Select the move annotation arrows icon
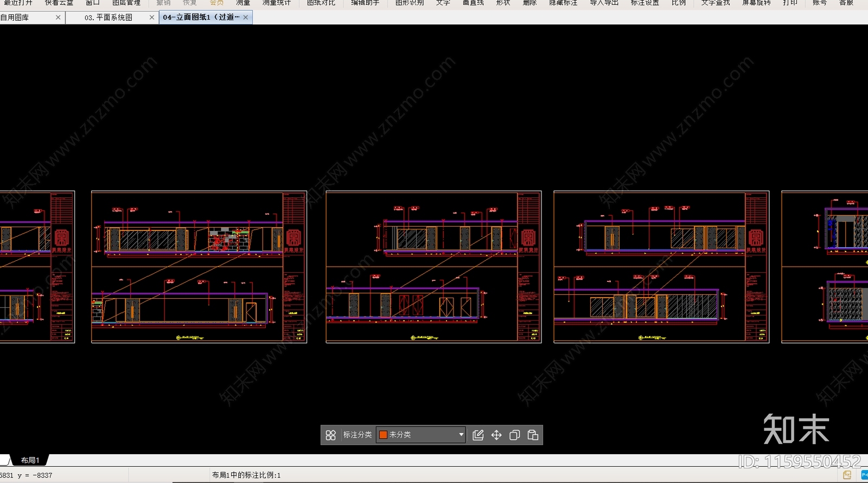This screenshot has height=483, width=868. 496,435
